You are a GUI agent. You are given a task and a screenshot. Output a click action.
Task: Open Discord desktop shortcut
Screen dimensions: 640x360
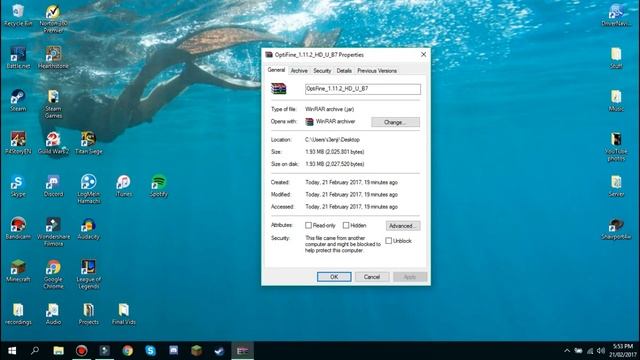click(x=53, y=186)
